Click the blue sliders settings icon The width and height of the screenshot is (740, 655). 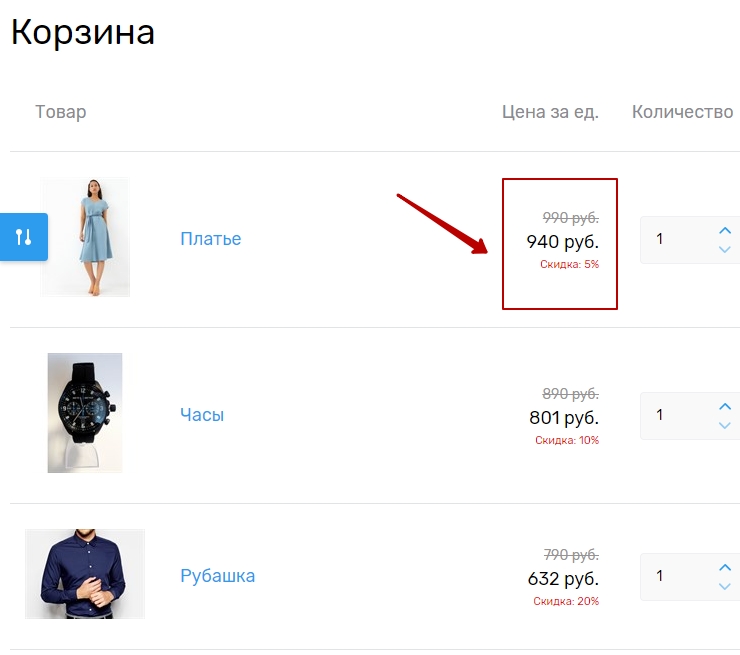point(24,237)
